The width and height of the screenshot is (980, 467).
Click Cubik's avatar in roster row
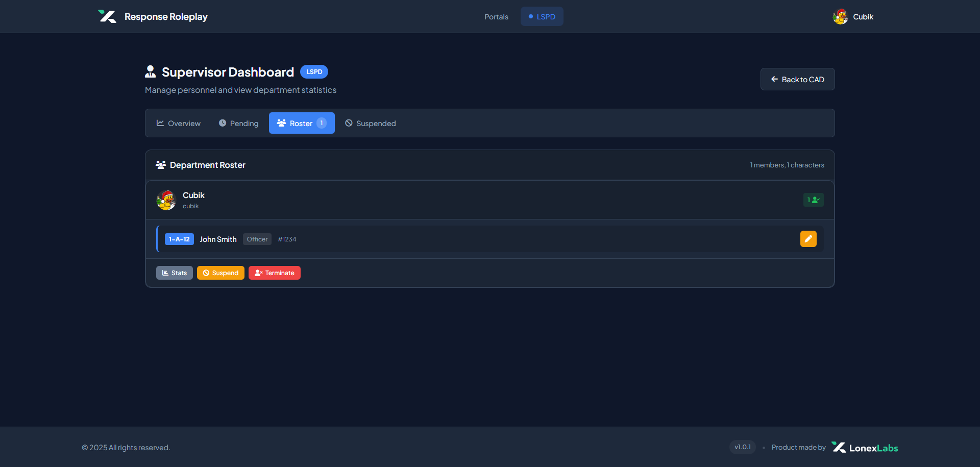[x=166, y=200]
